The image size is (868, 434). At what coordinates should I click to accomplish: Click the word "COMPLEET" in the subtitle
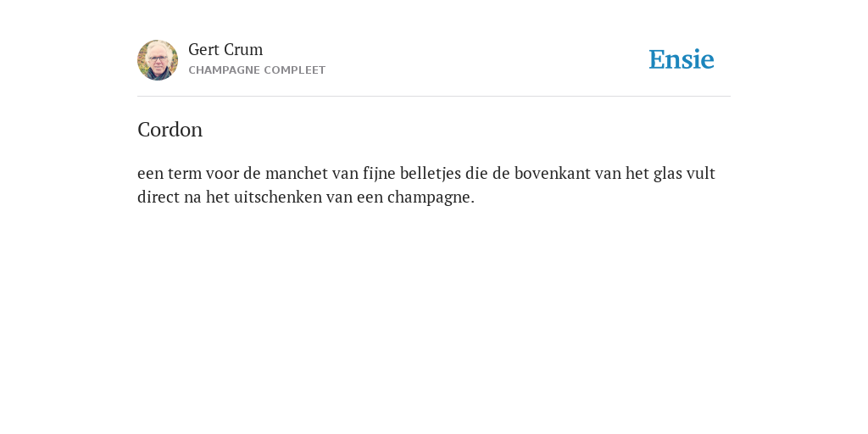coord(294,70)
